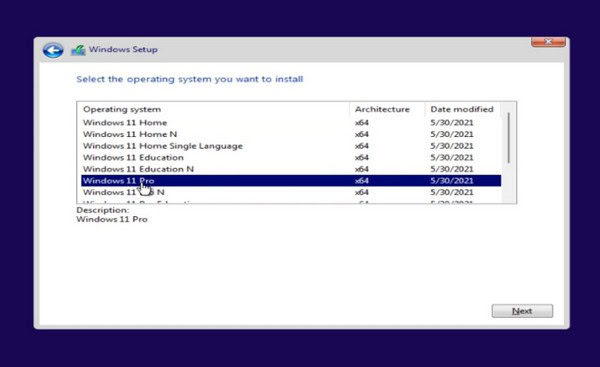The width and height of the screenshot is (600, 367).
Task: Go back using the blue arrow button
Action: (53, 50)
